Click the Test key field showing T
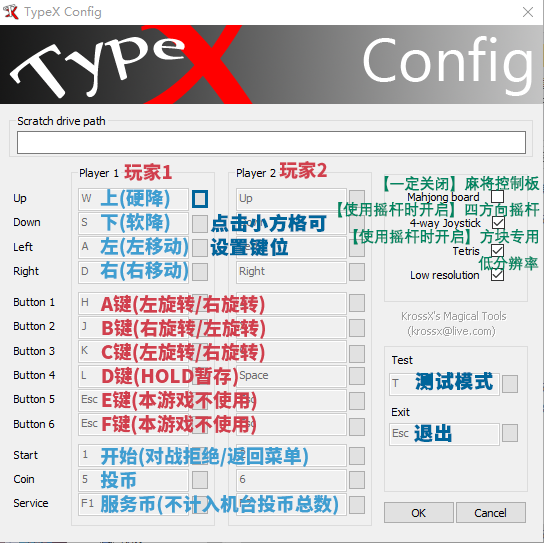The width and height of the screenshot is (544, 543). pyautogui.click(x=444, y=384)
